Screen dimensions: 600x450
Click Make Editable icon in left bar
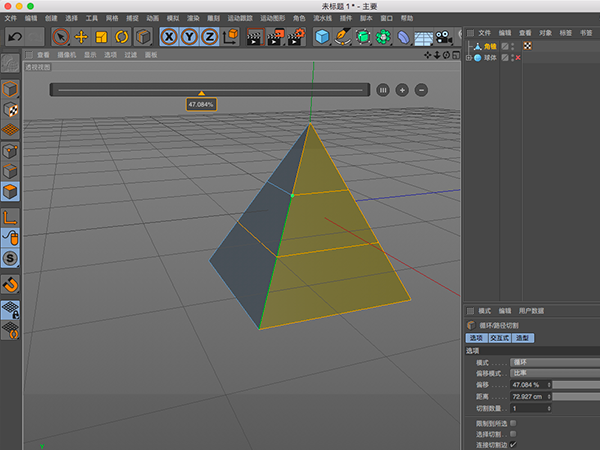[10, 64]
